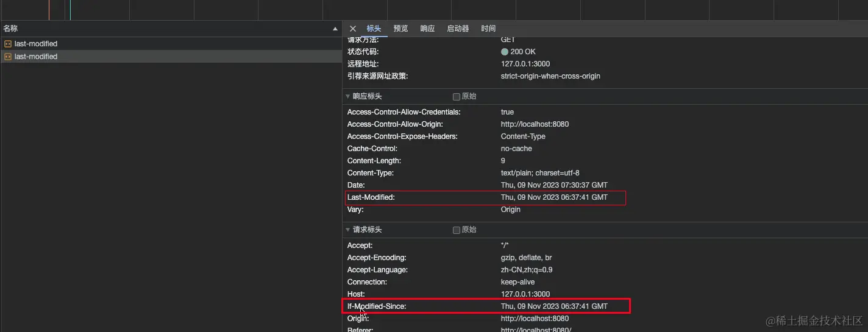The image size is (868, 332).
Task: Select the second last-modified request row
Action: 171,57
